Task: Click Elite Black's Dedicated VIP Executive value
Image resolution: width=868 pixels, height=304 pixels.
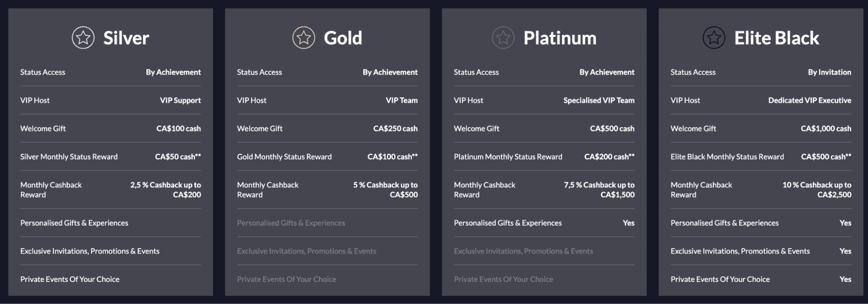Action: pyautogui.click(x=810, y=100)
